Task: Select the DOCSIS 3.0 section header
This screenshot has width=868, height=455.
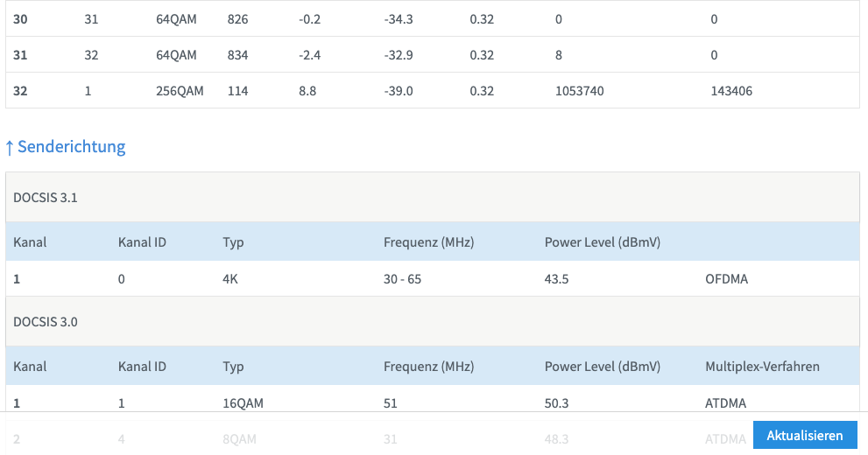Action: pos(433,322)
